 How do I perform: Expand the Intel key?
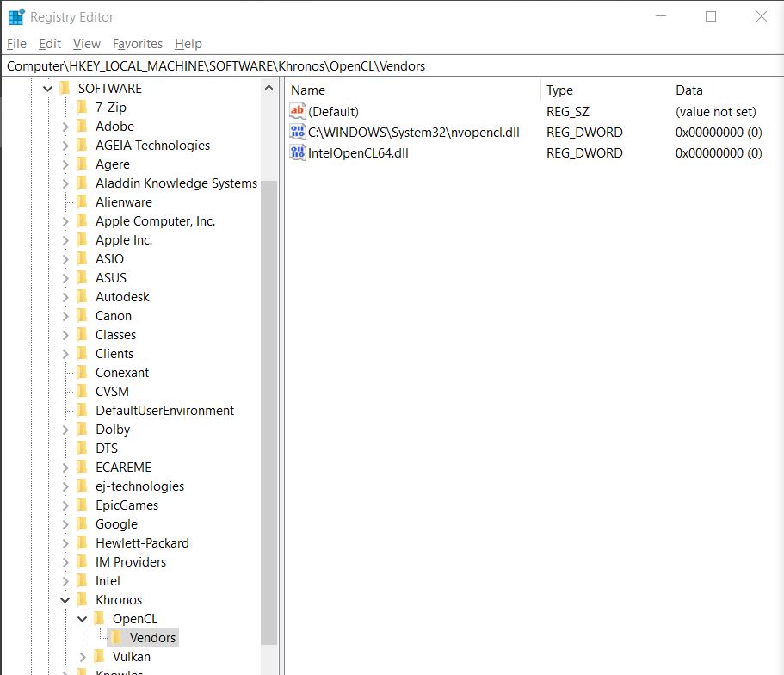[x=67, y=580]
